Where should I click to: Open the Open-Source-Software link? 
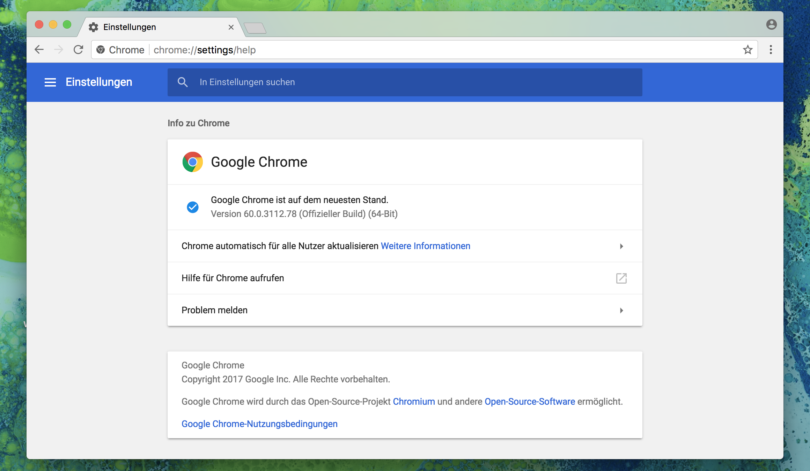[x=529, y=401]
